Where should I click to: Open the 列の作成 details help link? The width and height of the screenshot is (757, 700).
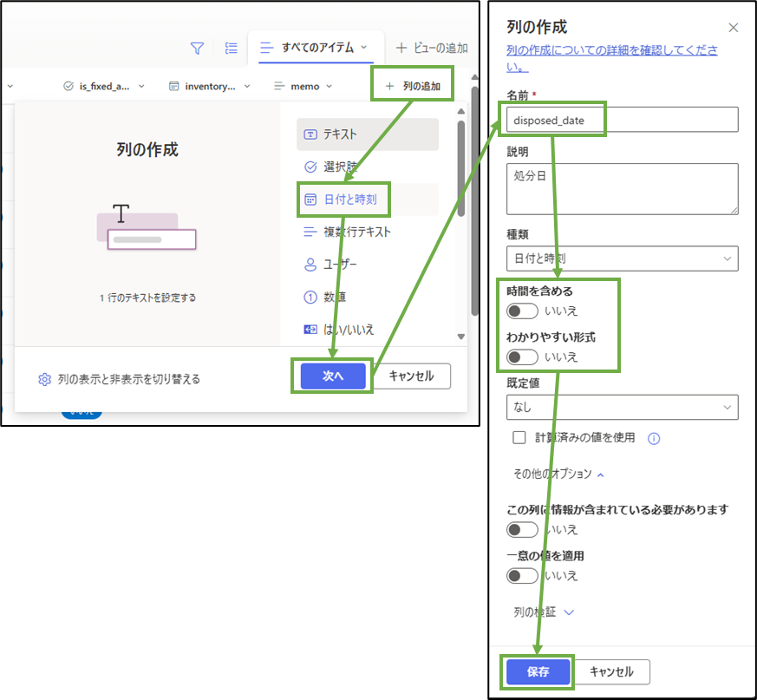point(611,57)
